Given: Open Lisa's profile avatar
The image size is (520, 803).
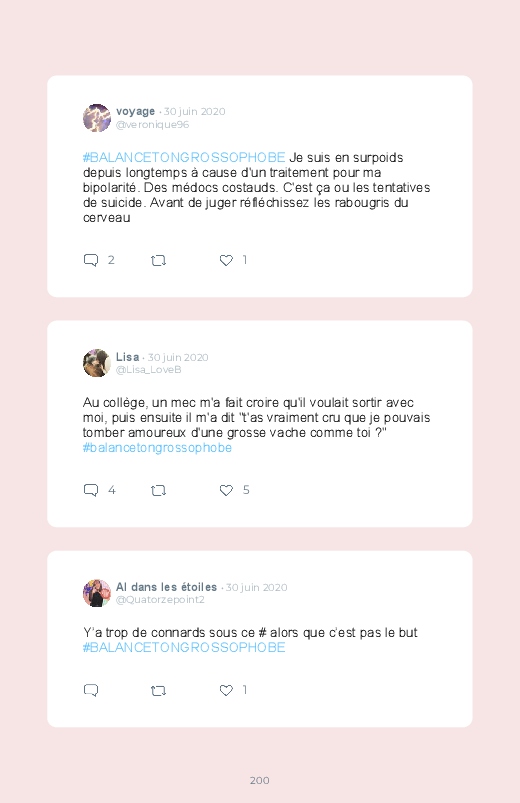Looking at the screenshot, I should click(x=97, y=363).
